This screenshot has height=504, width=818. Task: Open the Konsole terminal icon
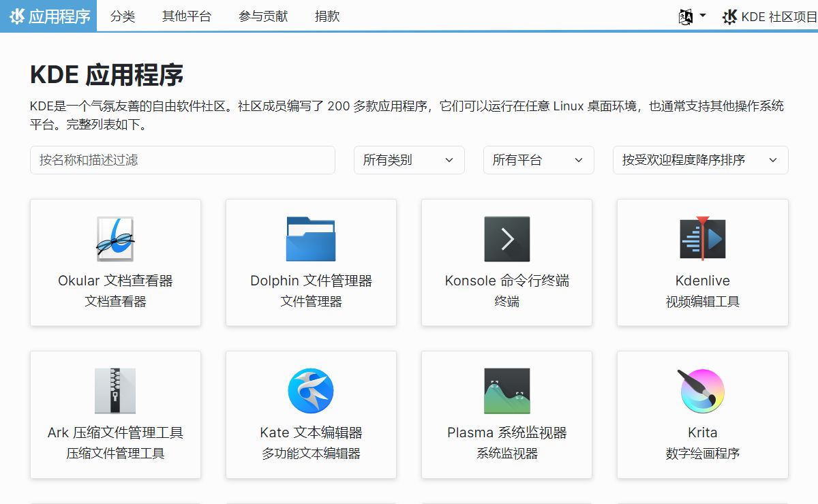tap(506, 239)
